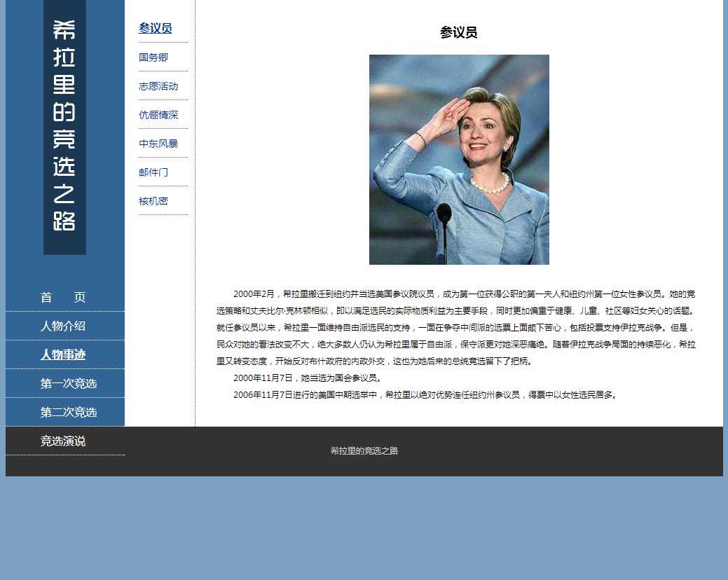728x580 pixels.
Task: Open the 邮件门 submenu link
Action: click(153, 172)
